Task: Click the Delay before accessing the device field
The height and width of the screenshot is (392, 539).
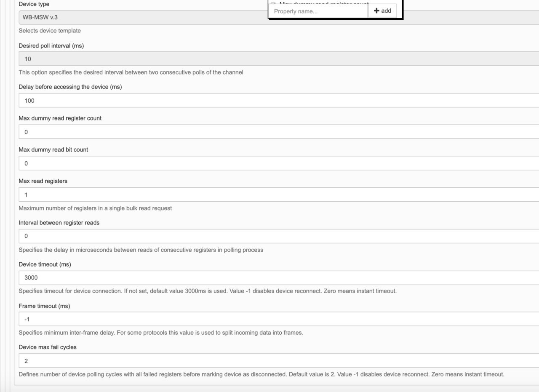Action: point(279,101)
